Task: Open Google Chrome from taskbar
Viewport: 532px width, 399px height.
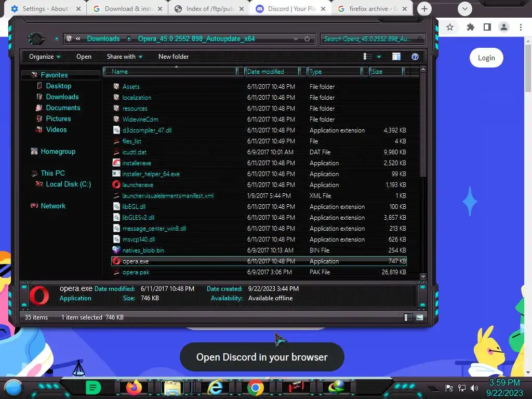Action: [x=256, y=387]
